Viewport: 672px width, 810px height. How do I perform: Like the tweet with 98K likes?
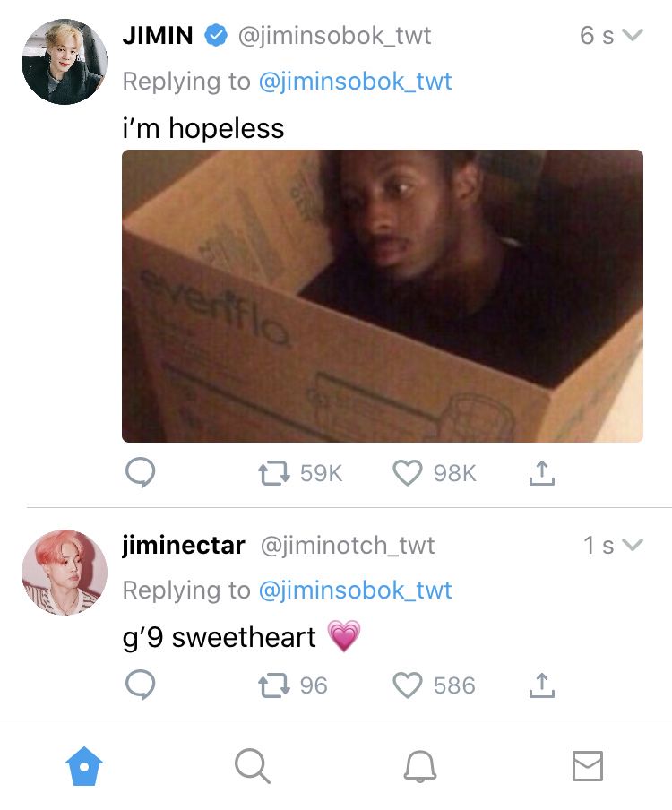tap(408, 473)
